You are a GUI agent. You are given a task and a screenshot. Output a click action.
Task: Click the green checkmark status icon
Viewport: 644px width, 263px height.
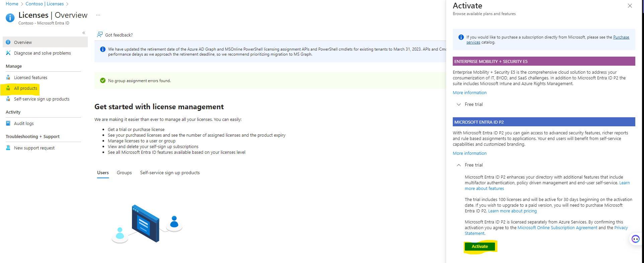click(x=103, y=80)
